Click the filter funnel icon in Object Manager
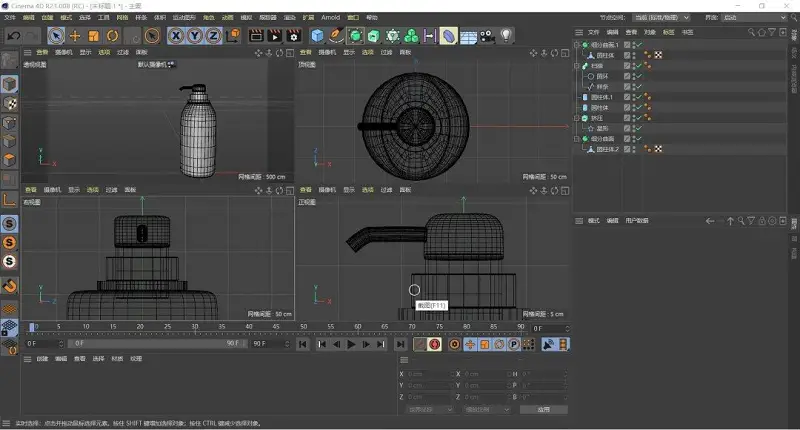 click(x=771, y=32)
